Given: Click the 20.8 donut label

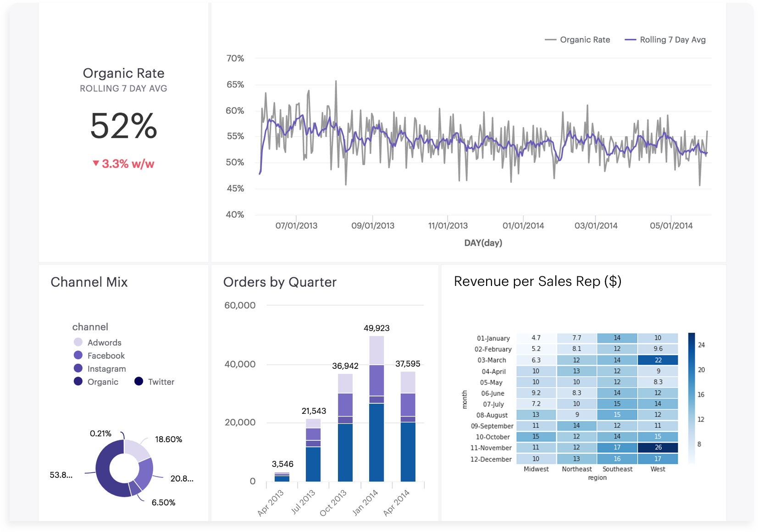Looking at the screenshot, I should coord(182,479).
